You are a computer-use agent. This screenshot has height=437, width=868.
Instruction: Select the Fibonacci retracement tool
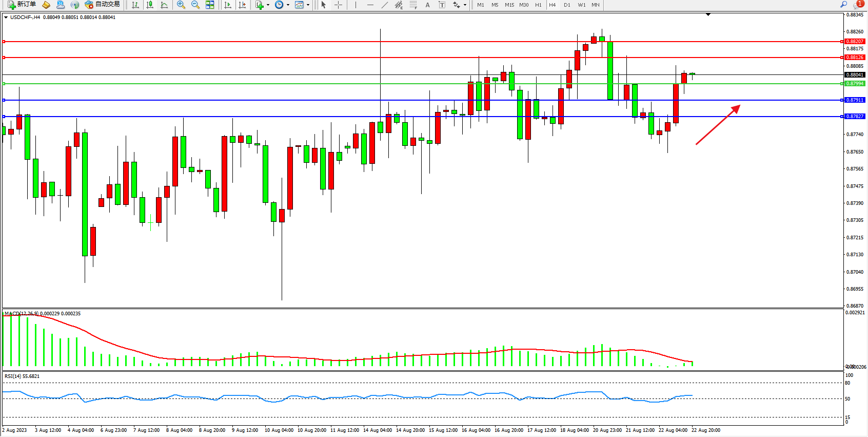point(413,5)
